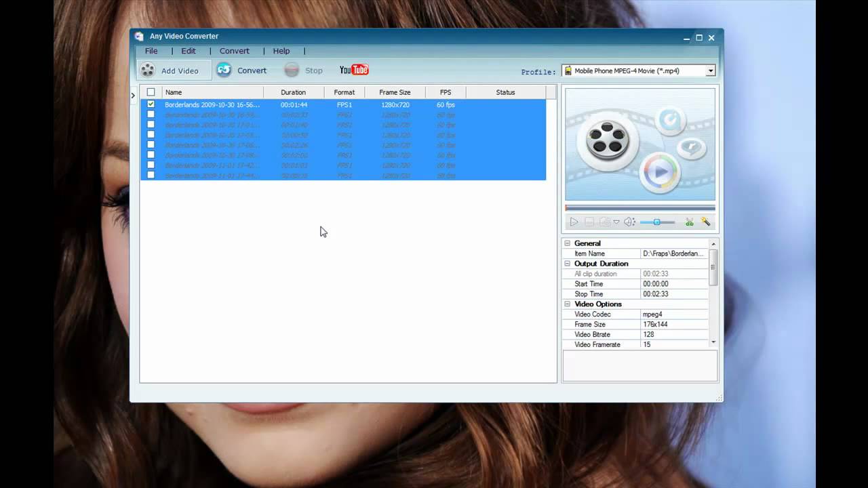The image size is (868, 488).
Task: Open the clip trimmer scissors icon
Action: pos(689,222)
